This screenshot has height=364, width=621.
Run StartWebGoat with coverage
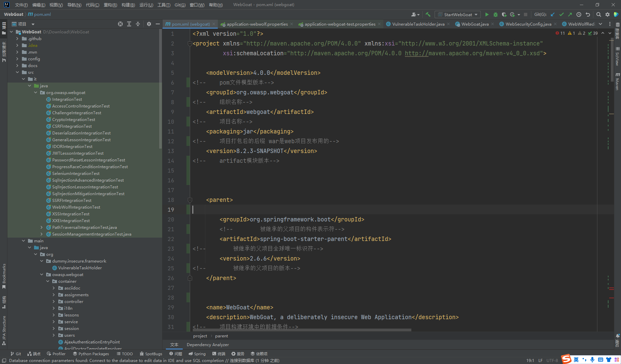pyautogui.click(x=504, y=14)
